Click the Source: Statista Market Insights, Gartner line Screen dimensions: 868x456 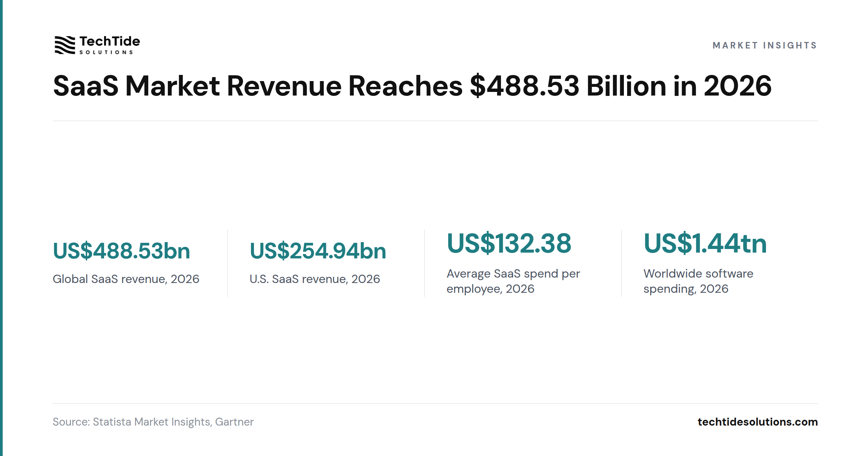tap(153, 422)
